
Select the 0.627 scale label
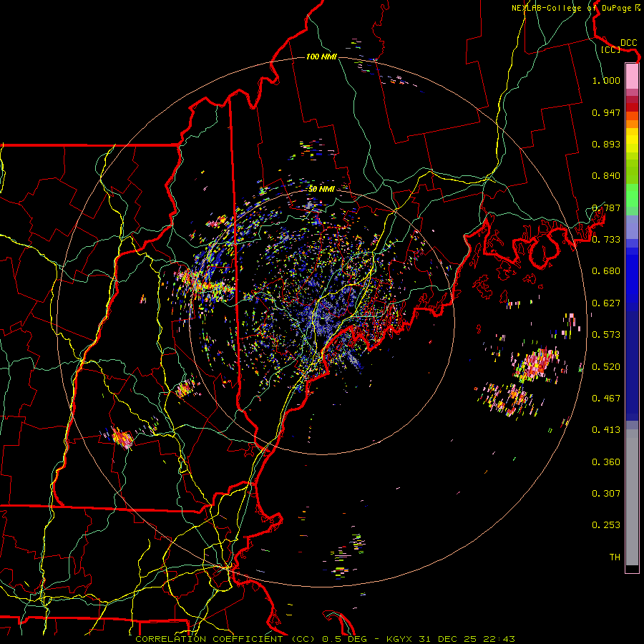click(x=606, y=303)
